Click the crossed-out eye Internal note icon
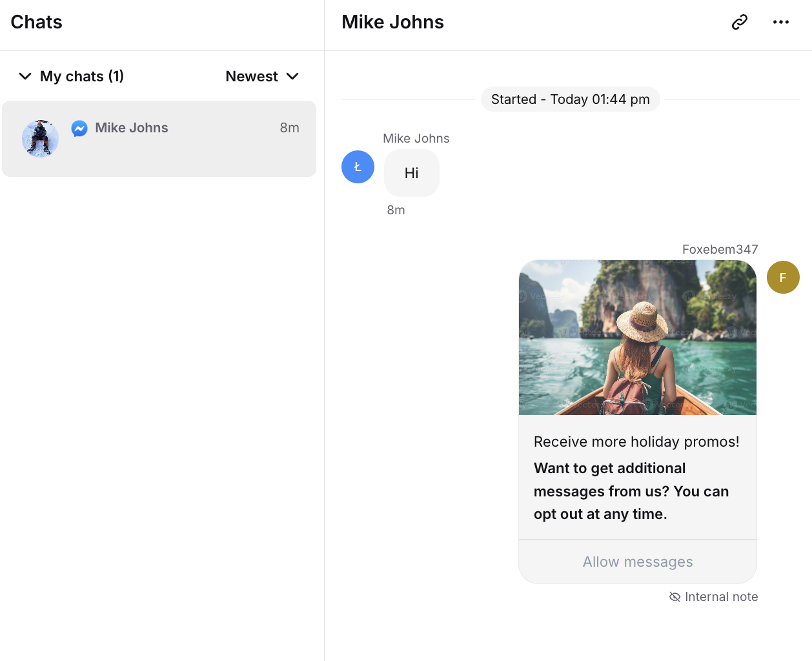 coord(675,597)
